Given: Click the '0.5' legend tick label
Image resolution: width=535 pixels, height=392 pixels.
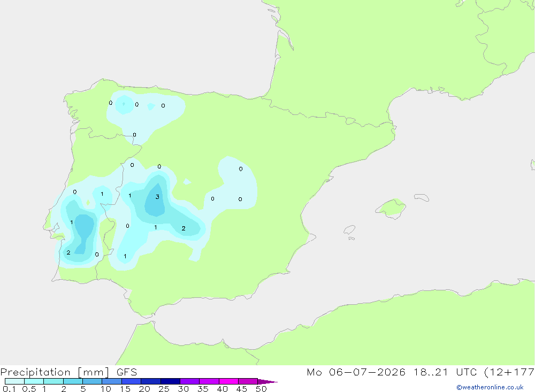Looking at the screenshot, I should click(29, 389).
